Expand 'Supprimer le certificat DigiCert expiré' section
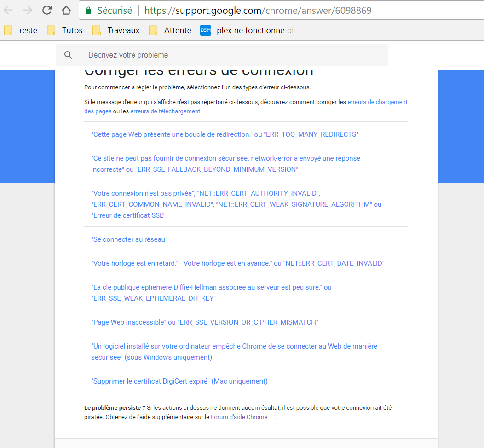This screenshot has height=448, width=484. 246,381
